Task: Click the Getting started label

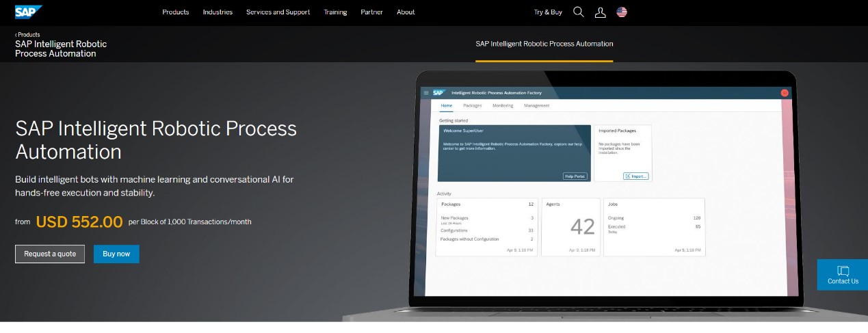Action: (453, 120)
